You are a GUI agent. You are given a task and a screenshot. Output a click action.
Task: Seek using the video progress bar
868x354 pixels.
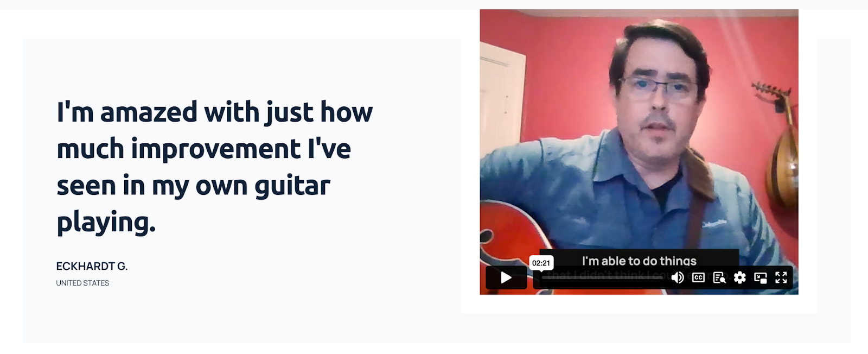(602, 278)
